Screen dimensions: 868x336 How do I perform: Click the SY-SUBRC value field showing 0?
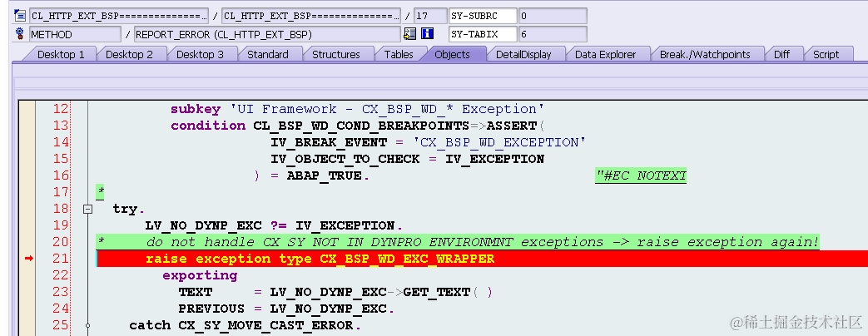pos(553,16)
